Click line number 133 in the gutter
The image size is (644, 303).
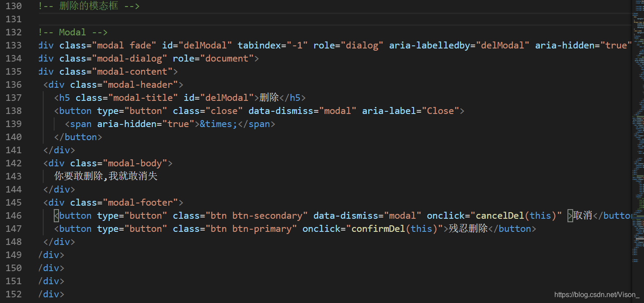point(14,45)
